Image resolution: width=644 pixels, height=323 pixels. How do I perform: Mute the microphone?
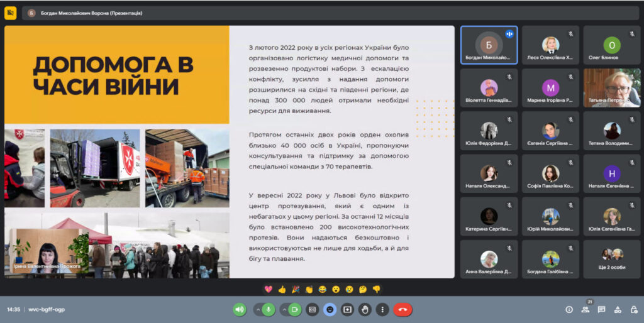click(269, 309)
